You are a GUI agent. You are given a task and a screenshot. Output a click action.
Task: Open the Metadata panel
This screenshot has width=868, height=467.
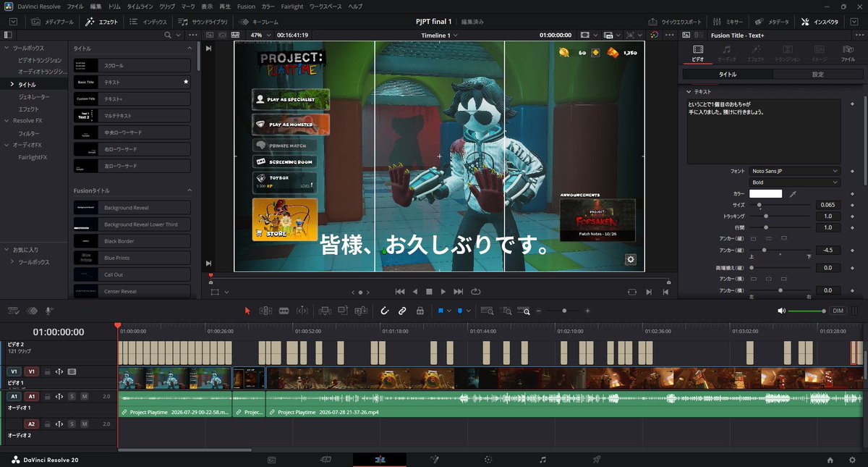pyautogui.click(x=772, y=22)
